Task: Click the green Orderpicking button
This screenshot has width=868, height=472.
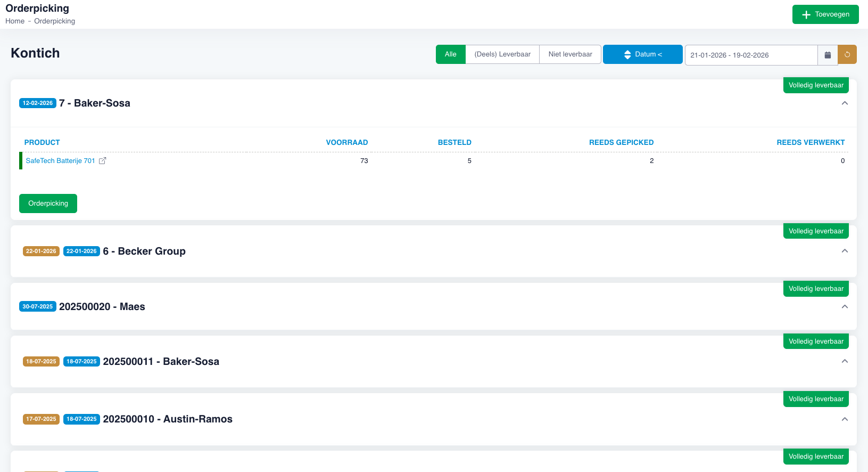Action: coord(48,204)
